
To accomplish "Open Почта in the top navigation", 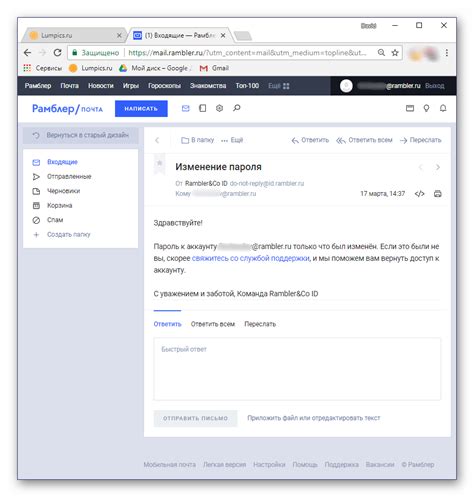I will pos(69,86).
